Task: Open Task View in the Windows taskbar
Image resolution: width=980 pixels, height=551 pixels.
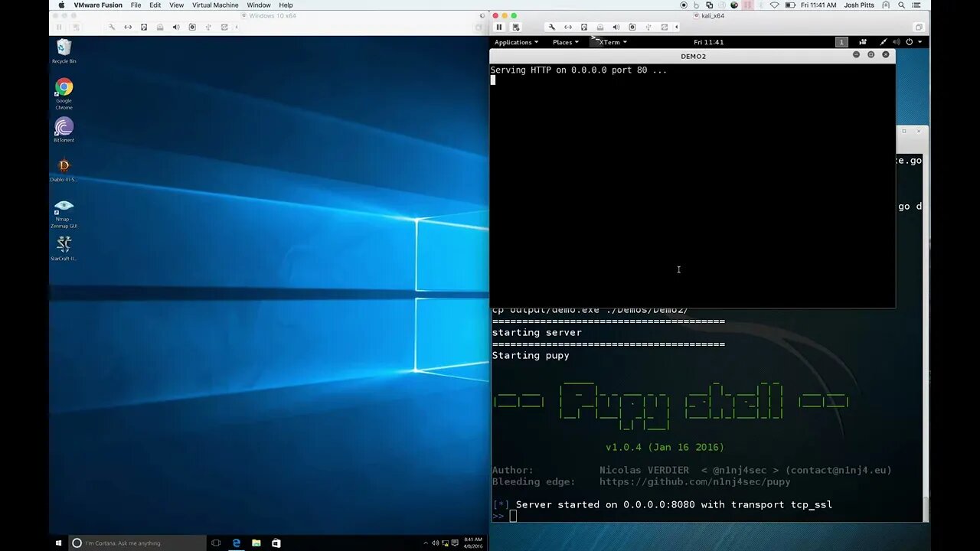Action: point(216,543)
